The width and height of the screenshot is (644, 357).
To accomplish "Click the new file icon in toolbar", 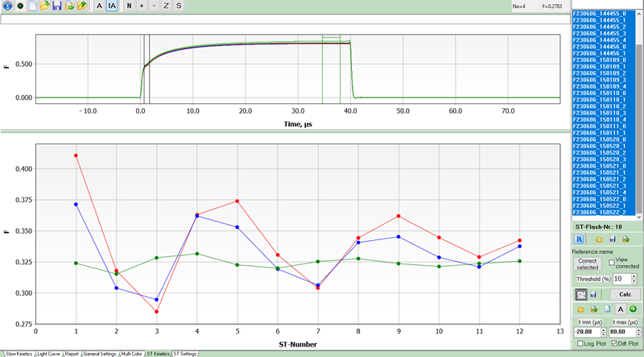I will point(32,6).
